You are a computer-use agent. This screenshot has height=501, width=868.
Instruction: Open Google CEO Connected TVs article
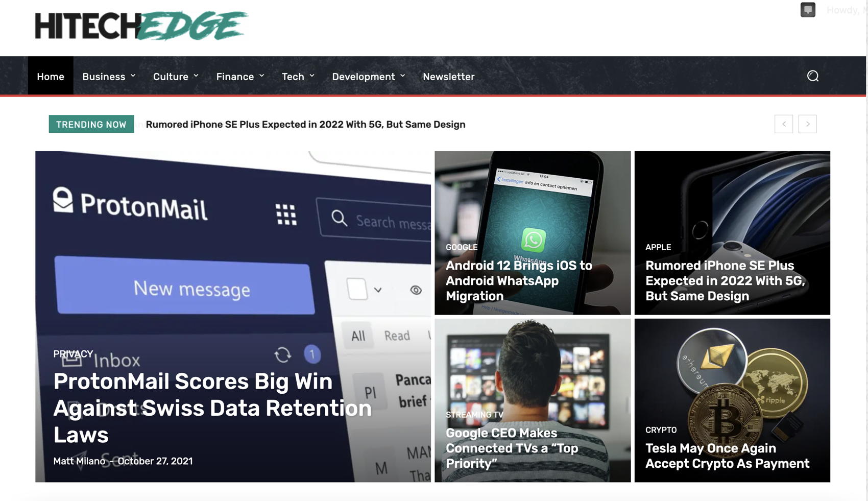512,448
